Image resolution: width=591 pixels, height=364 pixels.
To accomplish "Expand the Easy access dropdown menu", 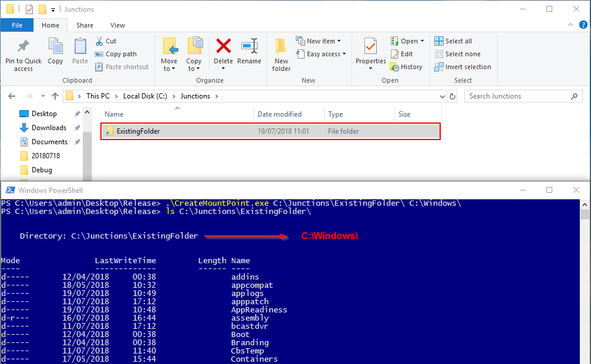I will (x=322, y=54).
